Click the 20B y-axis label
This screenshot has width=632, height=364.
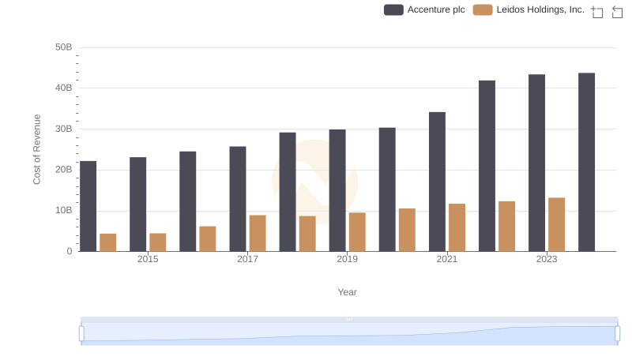click(64, 170)
